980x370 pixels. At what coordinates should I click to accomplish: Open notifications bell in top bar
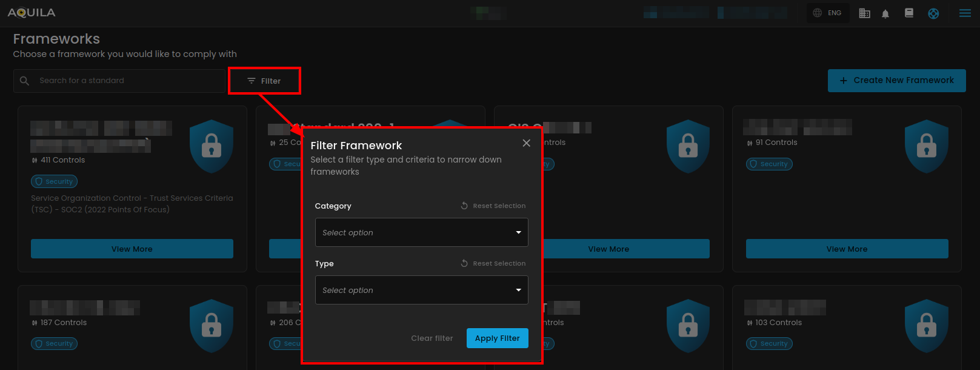coord(885,13)
